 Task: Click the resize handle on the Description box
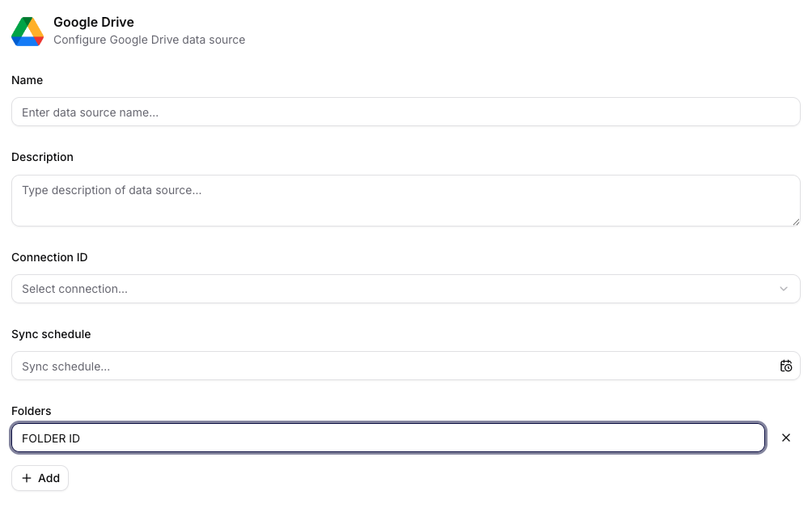(796, 222)
